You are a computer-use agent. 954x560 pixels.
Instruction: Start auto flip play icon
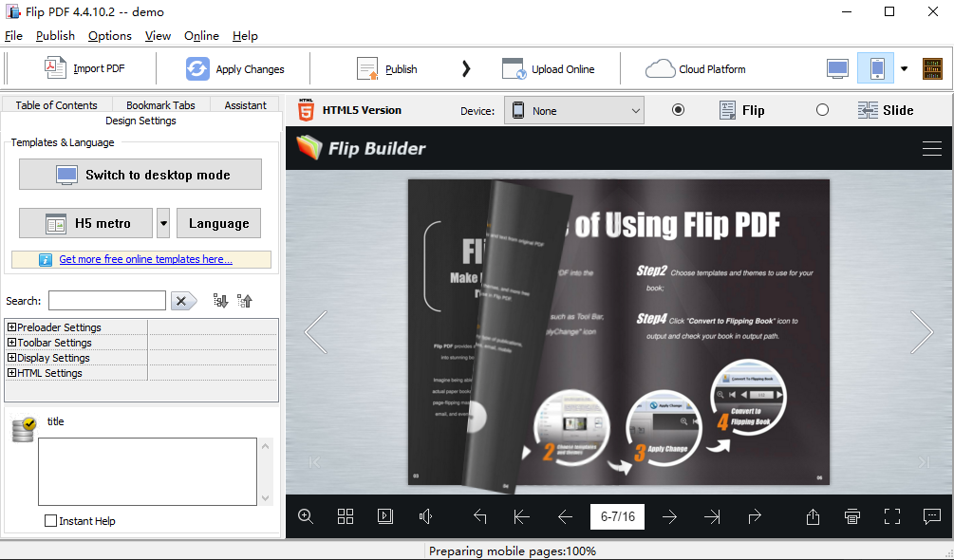coord(385,517)
